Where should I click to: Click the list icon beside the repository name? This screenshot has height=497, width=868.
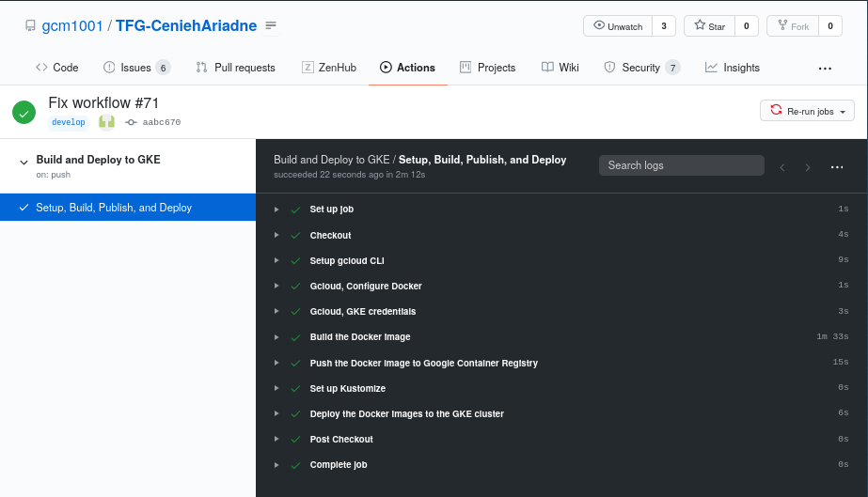[x=271, y=25]
